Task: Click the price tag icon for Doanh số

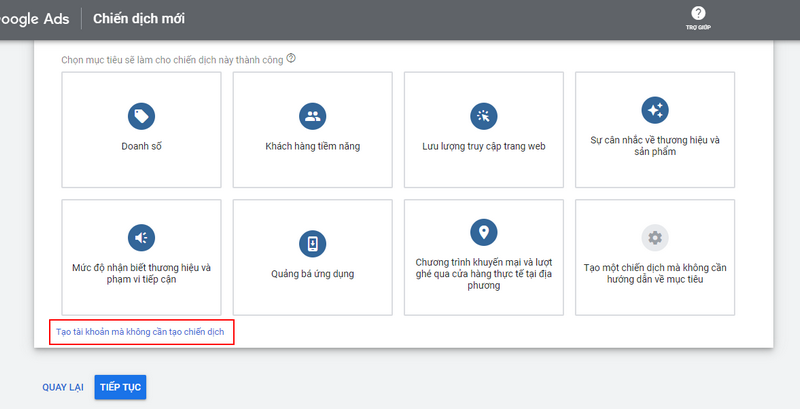Action: point(141,116)
